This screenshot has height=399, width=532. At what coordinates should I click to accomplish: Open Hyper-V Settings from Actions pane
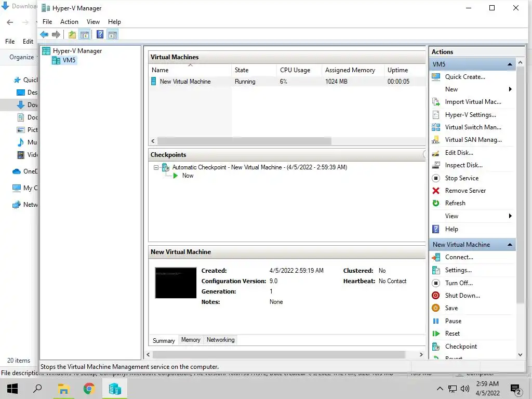470,115
